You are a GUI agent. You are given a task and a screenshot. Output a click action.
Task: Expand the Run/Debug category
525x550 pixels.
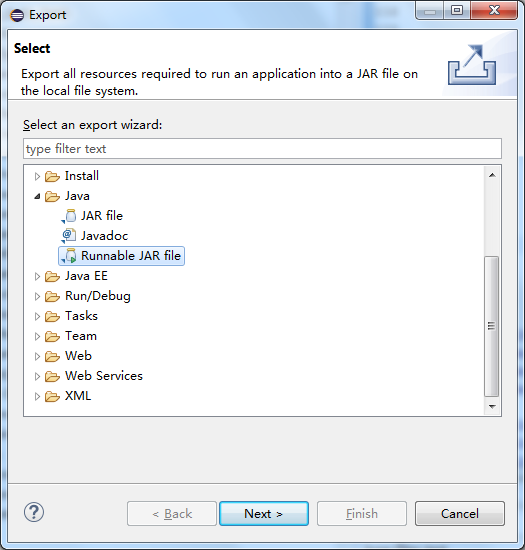[37, 297]
